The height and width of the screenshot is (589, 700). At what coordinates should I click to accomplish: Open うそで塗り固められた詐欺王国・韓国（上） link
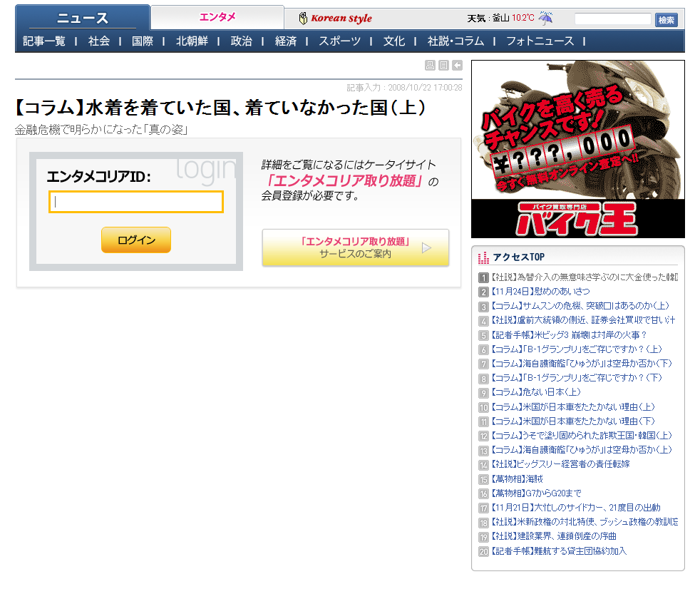[582, 436]
